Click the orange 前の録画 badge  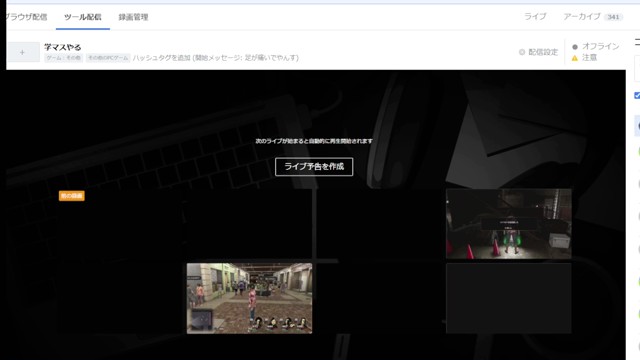pos(72,196)
